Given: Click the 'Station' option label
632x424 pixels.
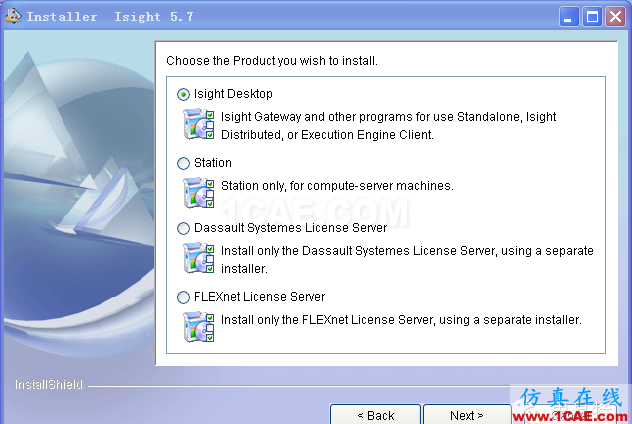Looking at the screenshot, I should click(213, 163).
